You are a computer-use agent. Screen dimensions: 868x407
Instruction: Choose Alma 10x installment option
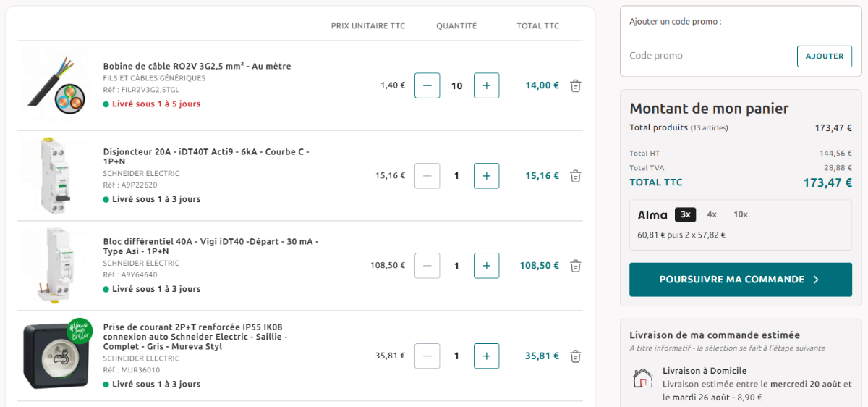tap(741, 214)
